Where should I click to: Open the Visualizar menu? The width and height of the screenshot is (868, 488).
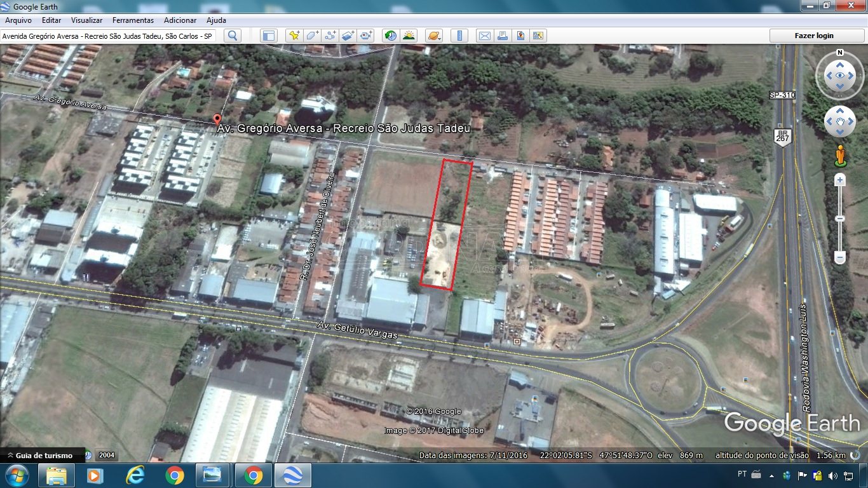(86, 20)
